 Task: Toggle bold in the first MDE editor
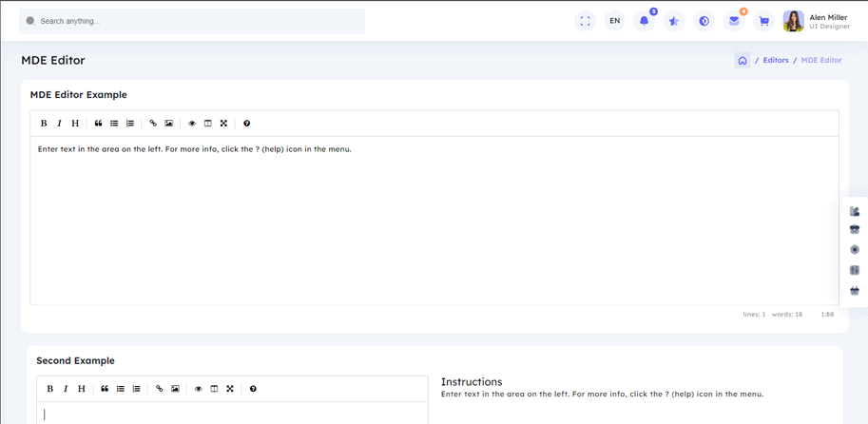[x=44, y=124]
